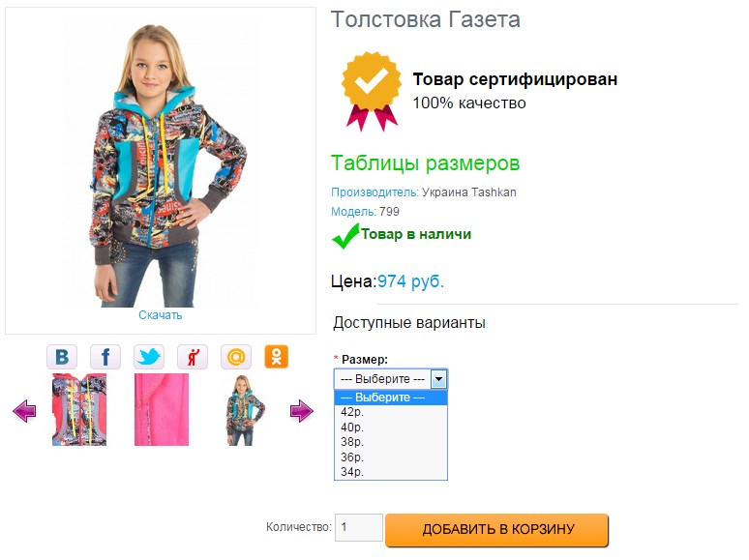Click the left purple gallery arrow
749x560 pixels.
24,412
